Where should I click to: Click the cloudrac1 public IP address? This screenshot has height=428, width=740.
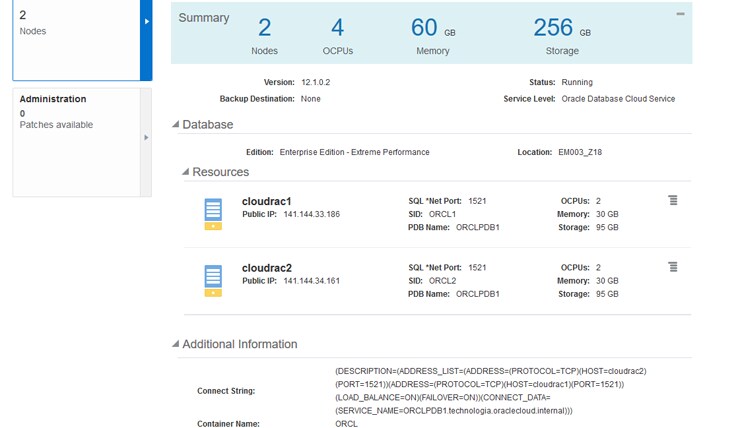(x=312, y=215)
